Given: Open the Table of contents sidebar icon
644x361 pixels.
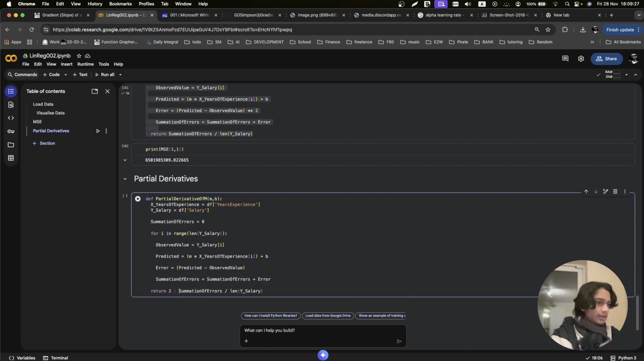Looking at the screenshot, I should (x=11, y=91).
